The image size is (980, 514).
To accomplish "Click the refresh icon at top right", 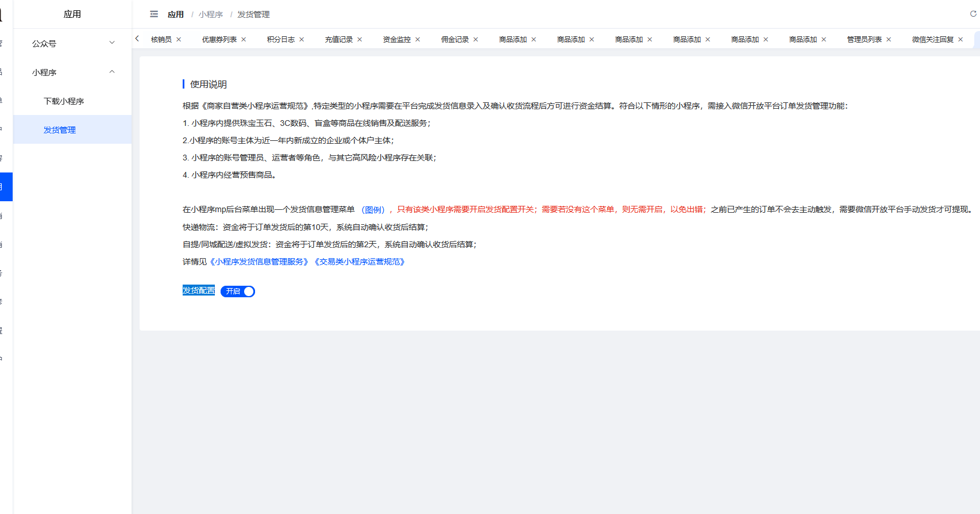I will pyautogui.click(x=973, y=14).
